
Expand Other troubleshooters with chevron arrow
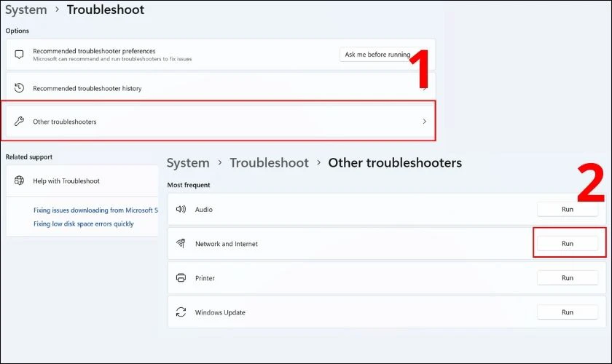[x=424, y=122]
